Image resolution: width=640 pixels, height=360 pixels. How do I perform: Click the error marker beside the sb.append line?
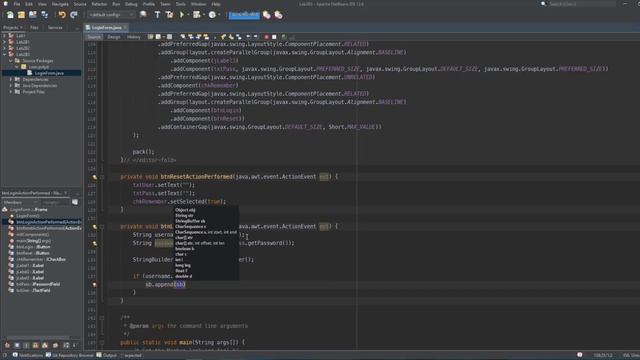95,284
